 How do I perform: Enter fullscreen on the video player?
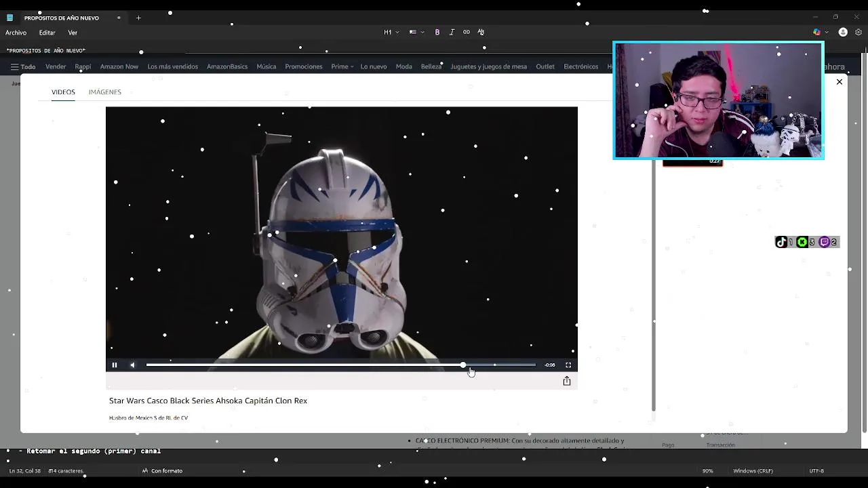(568, 365)
